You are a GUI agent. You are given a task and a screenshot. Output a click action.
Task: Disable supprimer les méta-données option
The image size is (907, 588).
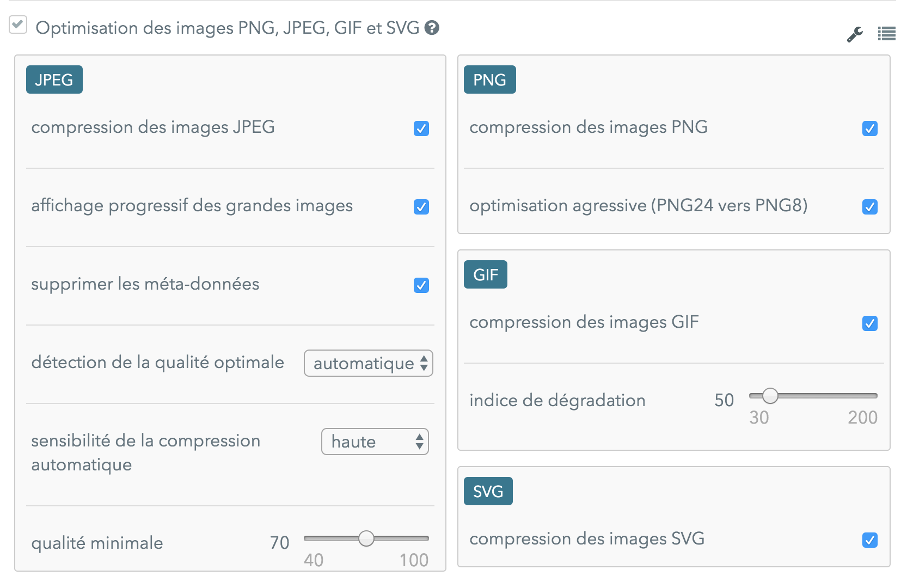click(421, 285)
